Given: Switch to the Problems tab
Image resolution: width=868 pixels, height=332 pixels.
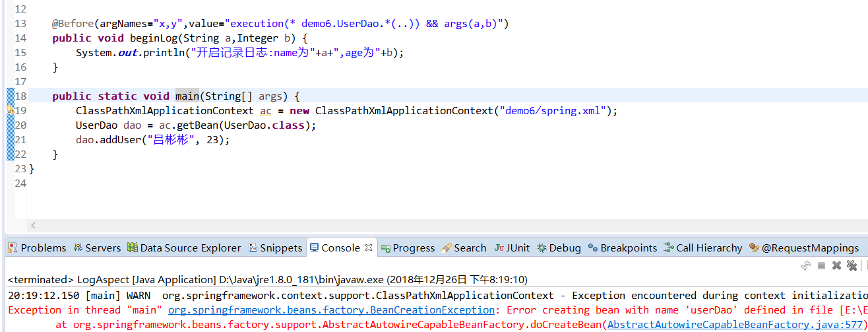Looking at the screenshot, I should pos(37,248).
